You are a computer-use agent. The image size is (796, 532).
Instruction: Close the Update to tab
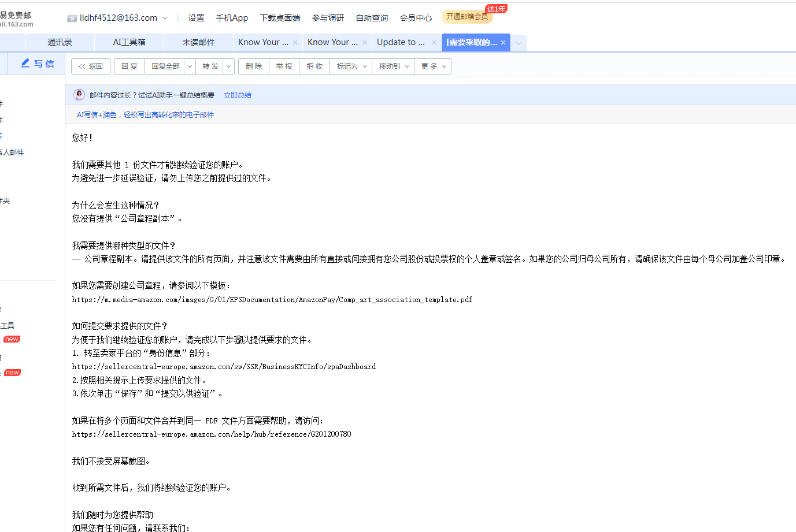[434, 42]
